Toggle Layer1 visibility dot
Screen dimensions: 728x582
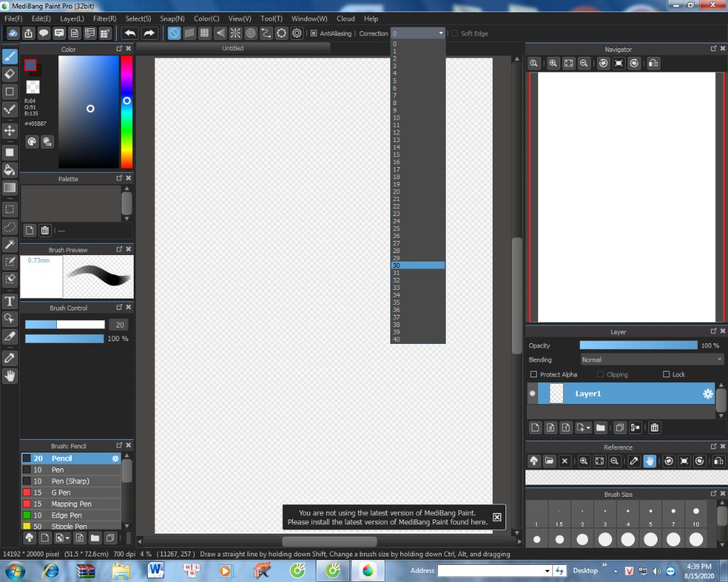[x=532, y=394]
